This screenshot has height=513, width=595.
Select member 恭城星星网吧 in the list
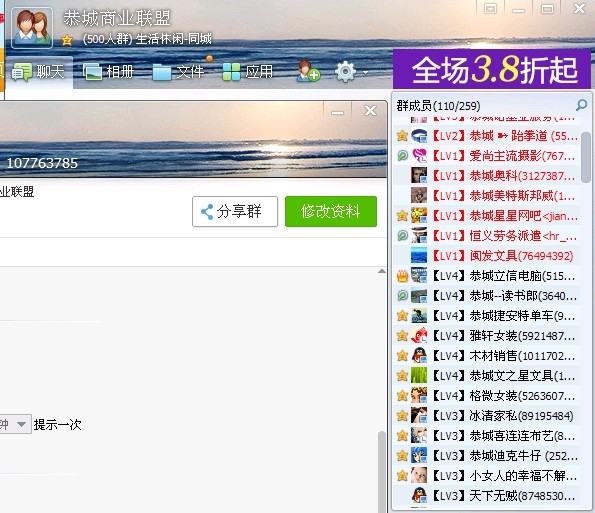pyautogui.click(x=487, y=216)
